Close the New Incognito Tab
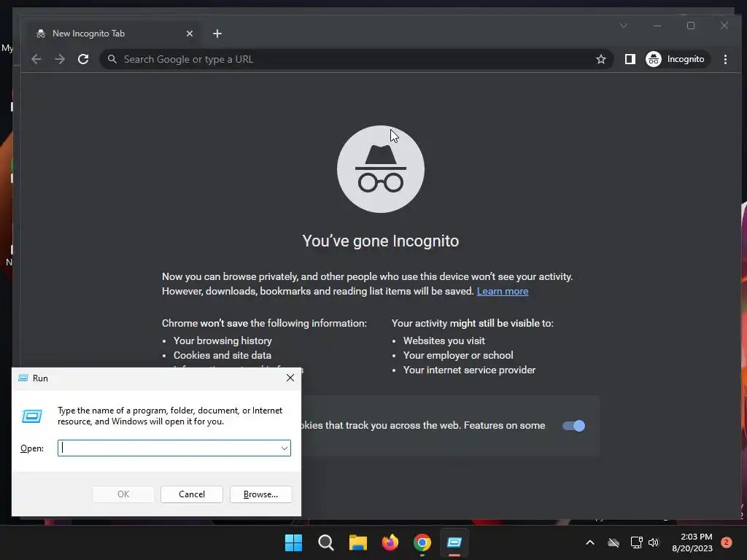 pyautogui.click(x=190, y=34)
